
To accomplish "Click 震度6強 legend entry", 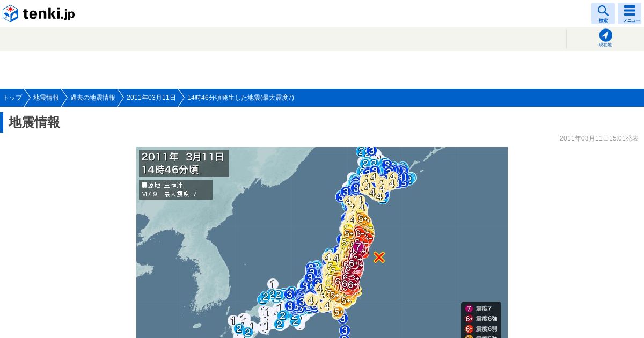I will [481, 319].
